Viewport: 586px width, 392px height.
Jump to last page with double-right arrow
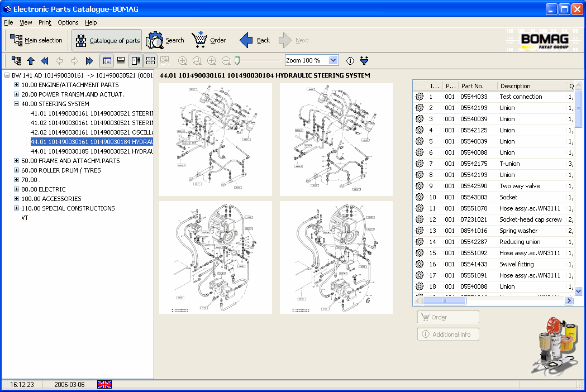click(x=89, y=60)
